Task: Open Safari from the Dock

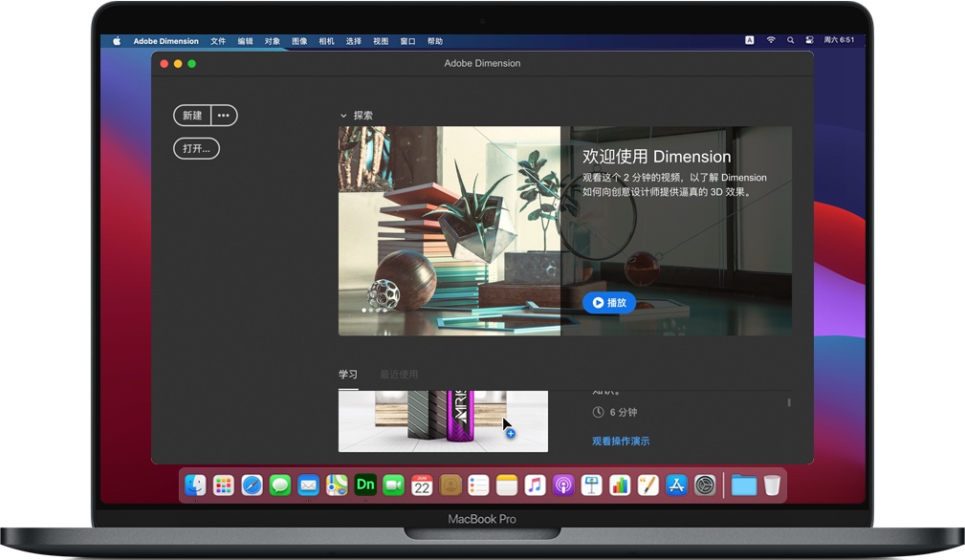Action: click(x=252, y=485)
